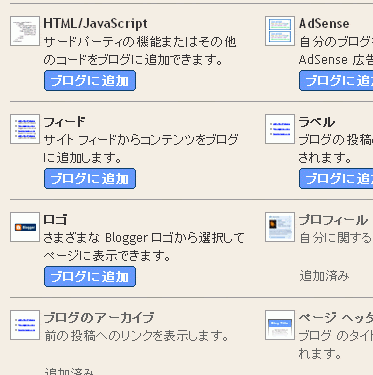
Task: Click the HTML/JavaScript gadget code icon
Action: (x=25, y=31)
